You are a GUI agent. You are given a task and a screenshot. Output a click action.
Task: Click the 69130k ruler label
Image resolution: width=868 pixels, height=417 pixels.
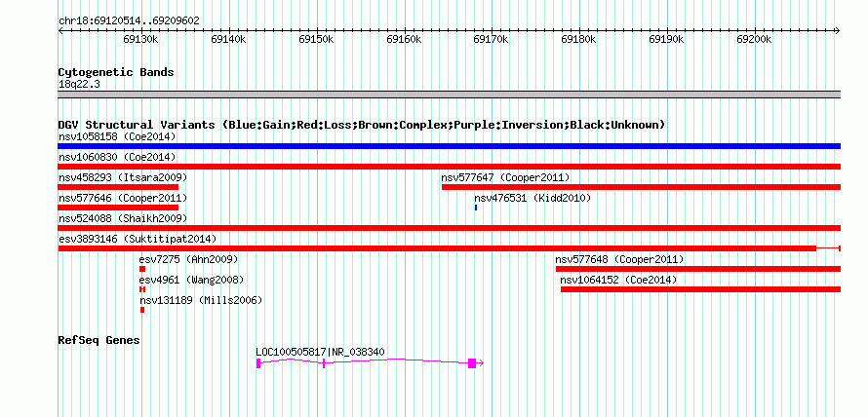click(141, 40)
